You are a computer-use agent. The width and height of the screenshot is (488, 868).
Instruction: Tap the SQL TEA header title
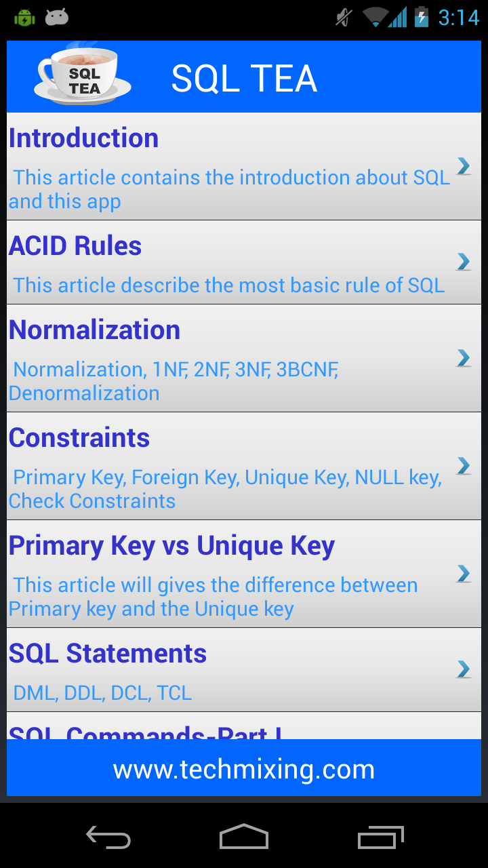[244, 79]
